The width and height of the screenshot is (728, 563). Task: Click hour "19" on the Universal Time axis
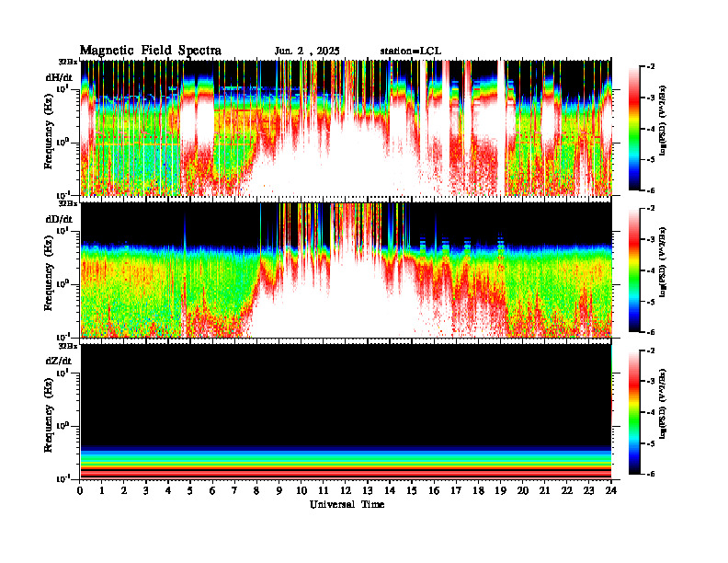500,491
